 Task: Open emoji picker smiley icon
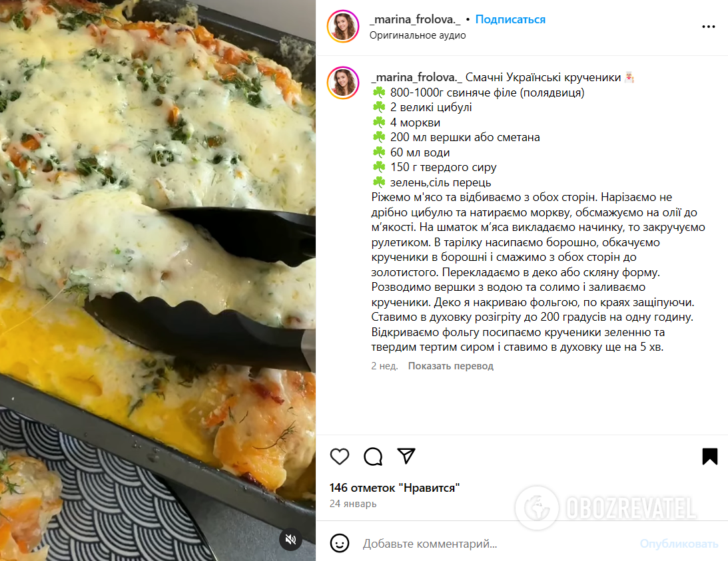[340, 544]
